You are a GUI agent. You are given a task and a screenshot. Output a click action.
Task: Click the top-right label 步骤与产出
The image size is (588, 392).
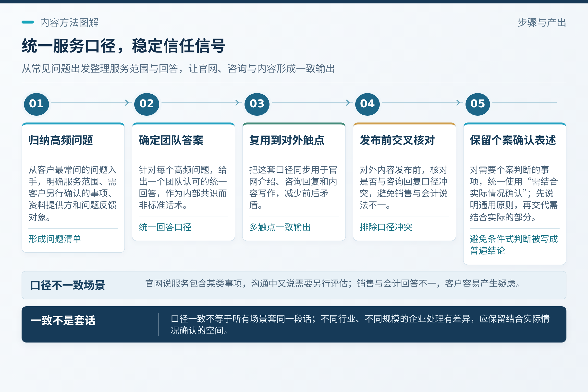(x=542, y=23)
